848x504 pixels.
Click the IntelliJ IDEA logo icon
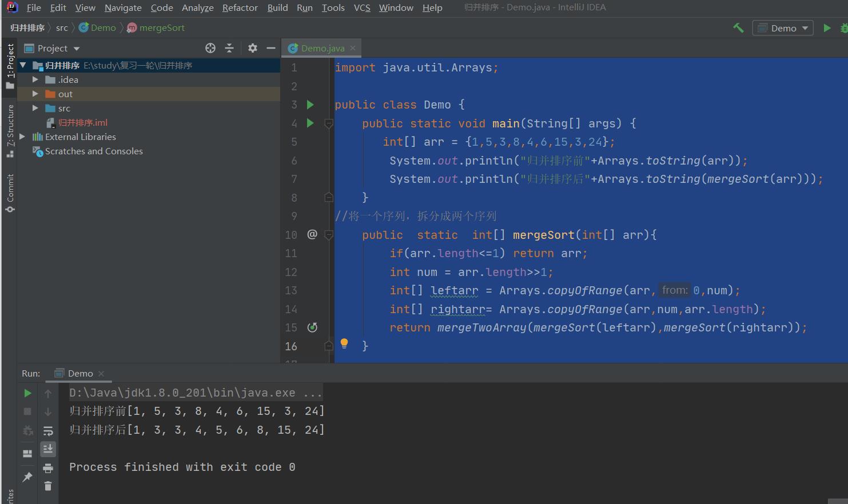pyautogui.click(x=12, y=7)
